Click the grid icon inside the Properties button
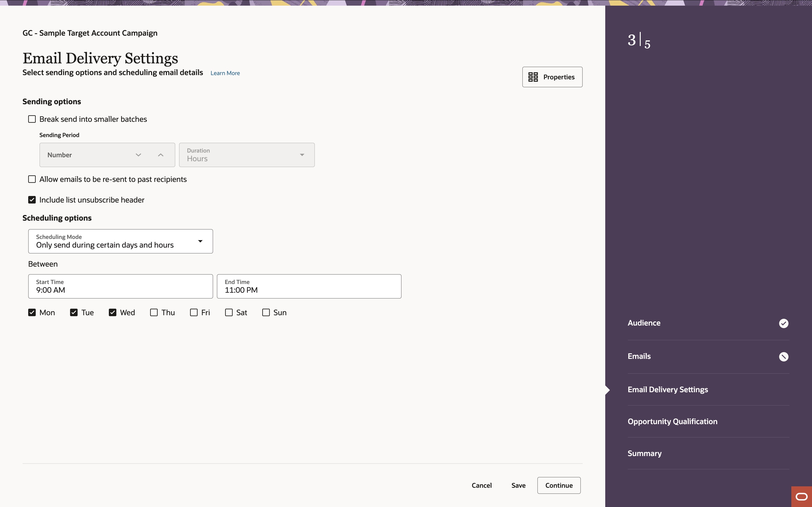The height and width of the screenshot is (507, 812). (x=533, y=77)
